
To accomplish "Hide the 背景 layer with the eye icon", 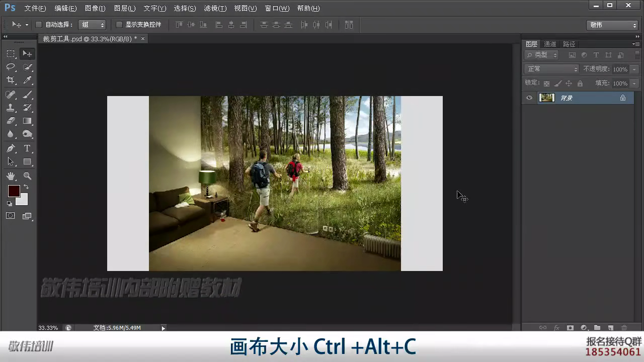I will pyautogui.click(x=529, y=98).
